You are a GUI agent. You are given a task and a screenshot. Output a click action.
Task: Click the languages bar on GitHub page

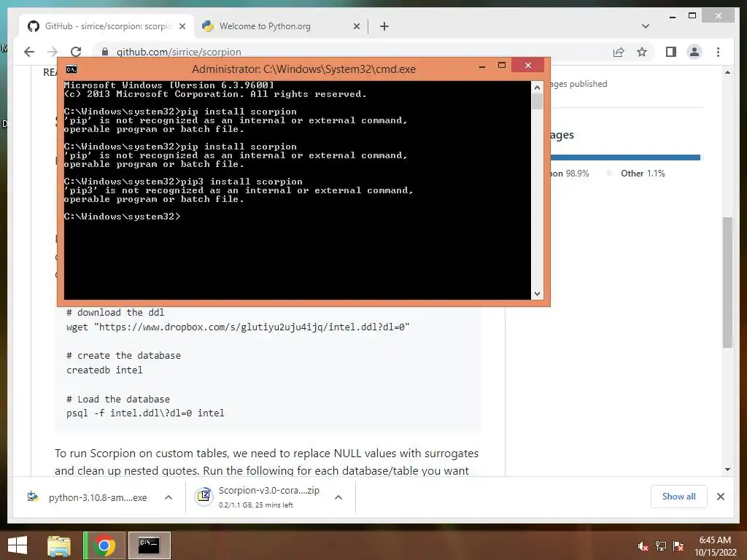pyautogui.click(x=625, y=157)
